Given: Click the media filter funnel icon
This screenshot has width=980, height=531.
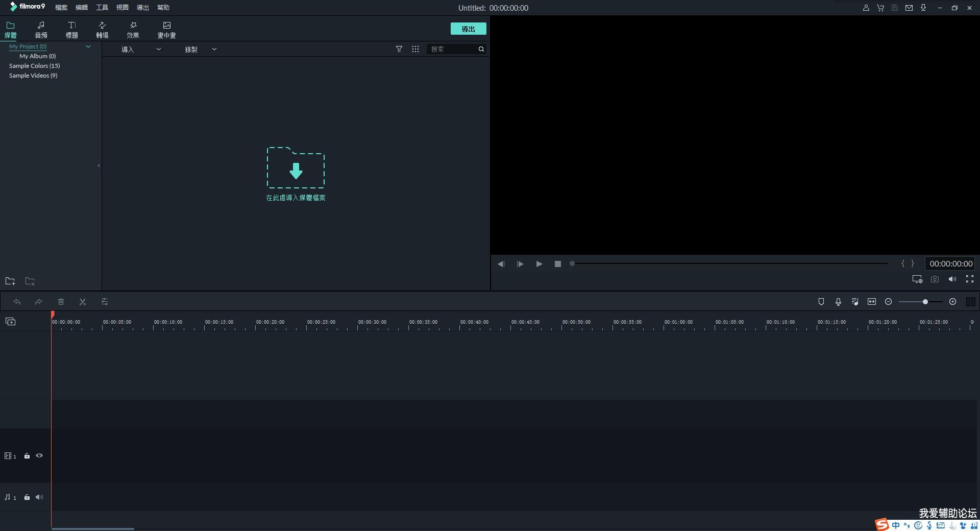Looking at the screenshot, I should click(x=399, y=49).
